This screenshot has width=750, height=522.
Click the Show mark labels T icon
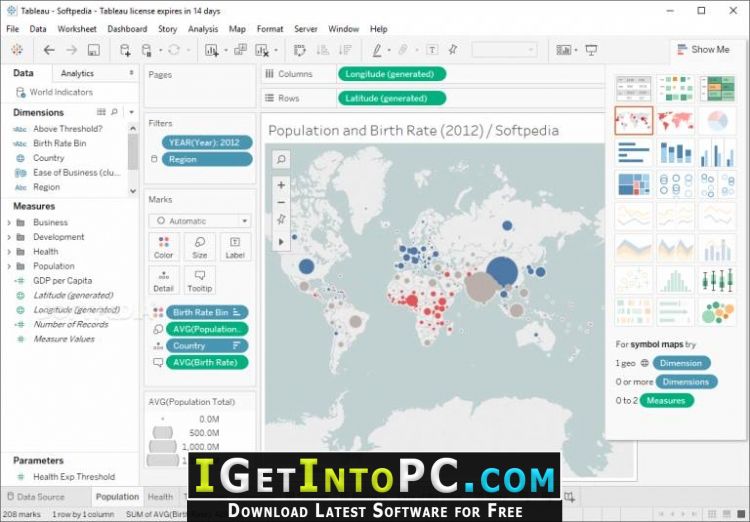(432, 50)
